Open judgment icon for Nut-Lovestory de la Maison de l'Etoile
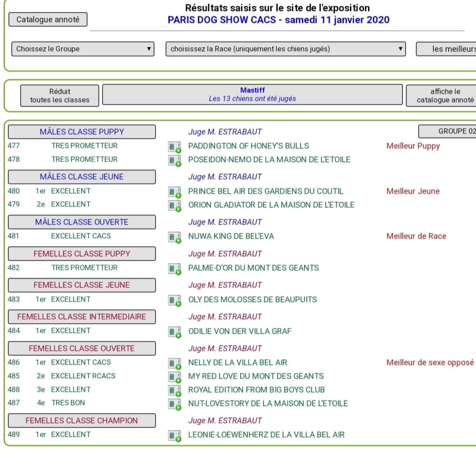 point(175,404)
